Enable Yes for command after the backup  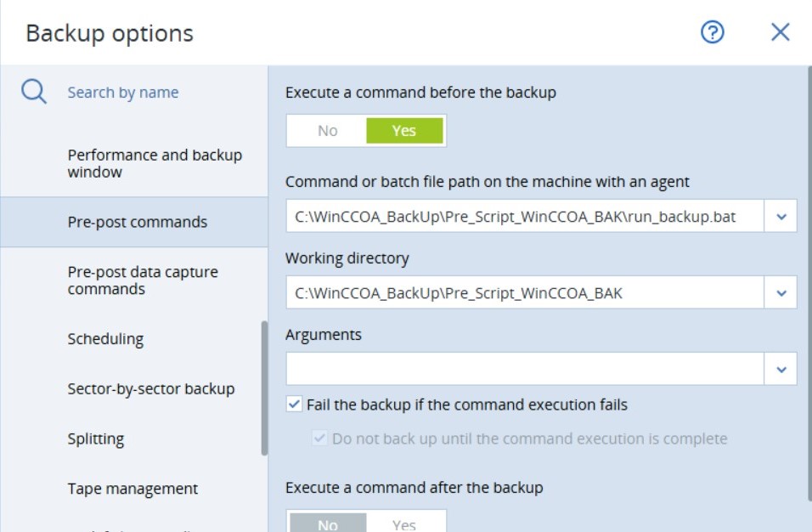point(404,524)
